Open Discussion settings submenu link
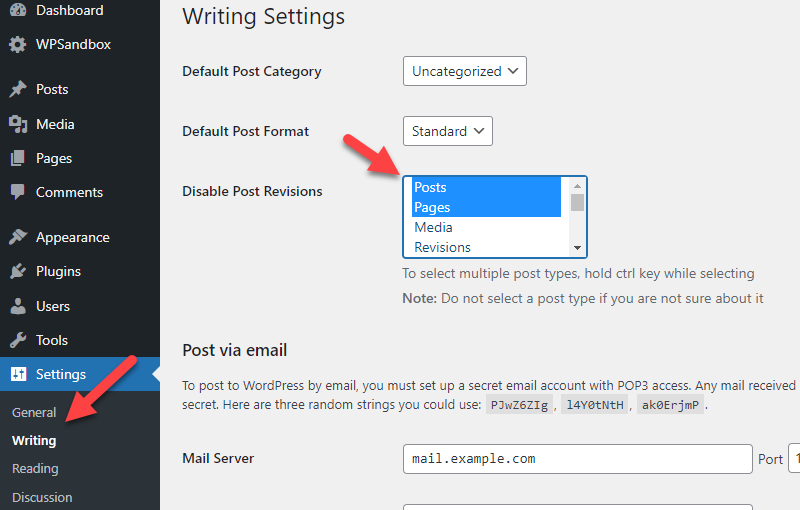Screen dimensions: 800x510 tap(42, 497)
